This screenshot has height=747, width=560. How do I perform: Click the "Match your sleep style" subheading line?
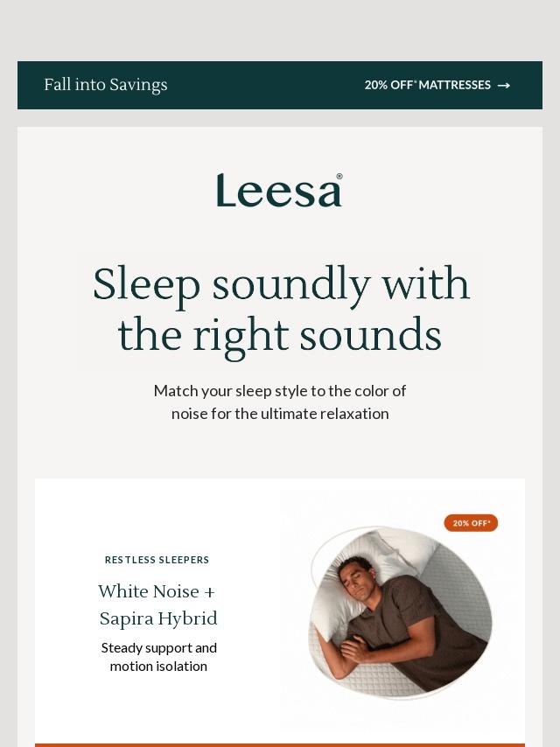(x=280, y=391)
